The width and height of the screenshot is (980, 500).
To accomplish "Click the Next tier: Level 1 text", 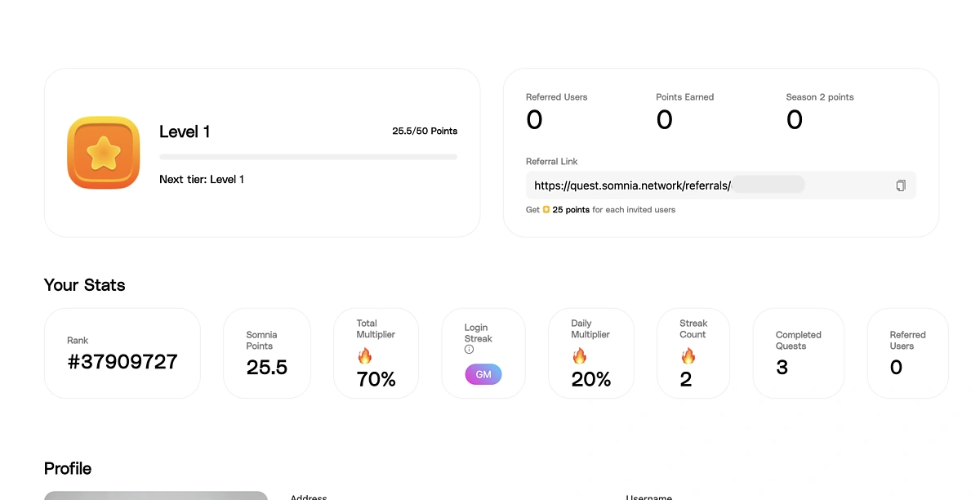I will 202,179.
